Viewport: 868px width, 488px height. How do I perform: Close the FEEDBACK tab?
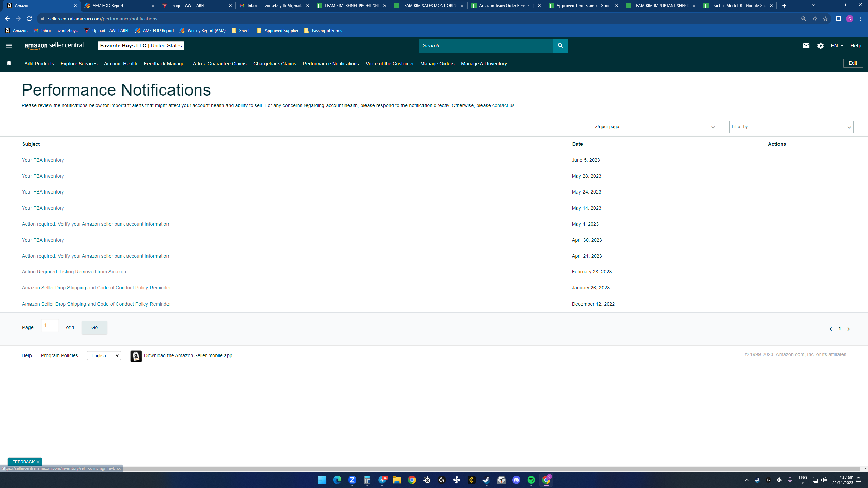tap(38, 462)
